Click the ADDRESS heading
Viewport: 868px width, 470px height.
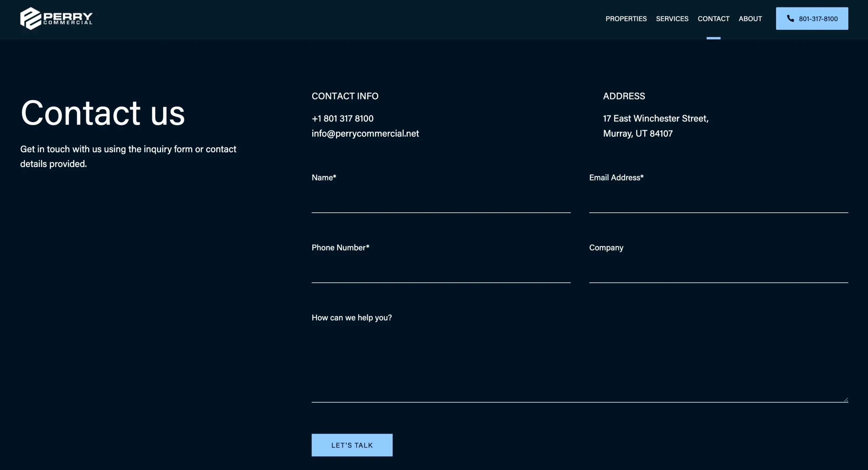pos(624,96)
